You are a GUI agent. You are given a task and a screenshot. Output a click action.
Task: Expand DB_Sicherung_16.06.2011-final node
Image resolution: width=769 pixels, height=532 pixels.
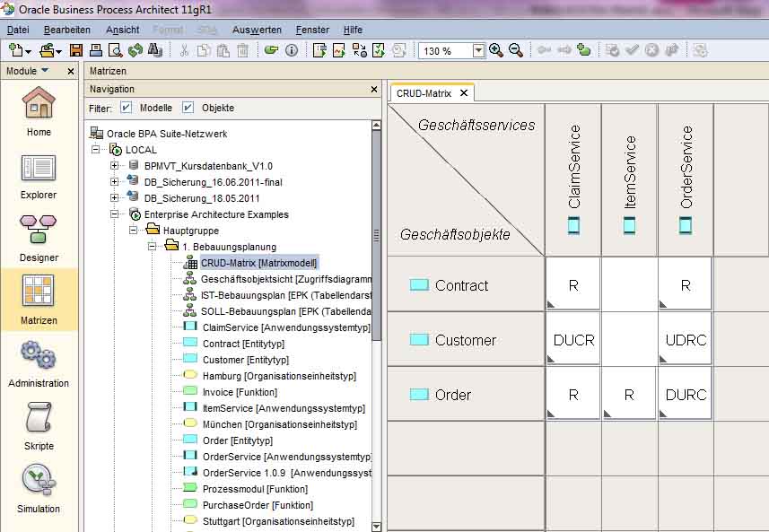point(114,182)
